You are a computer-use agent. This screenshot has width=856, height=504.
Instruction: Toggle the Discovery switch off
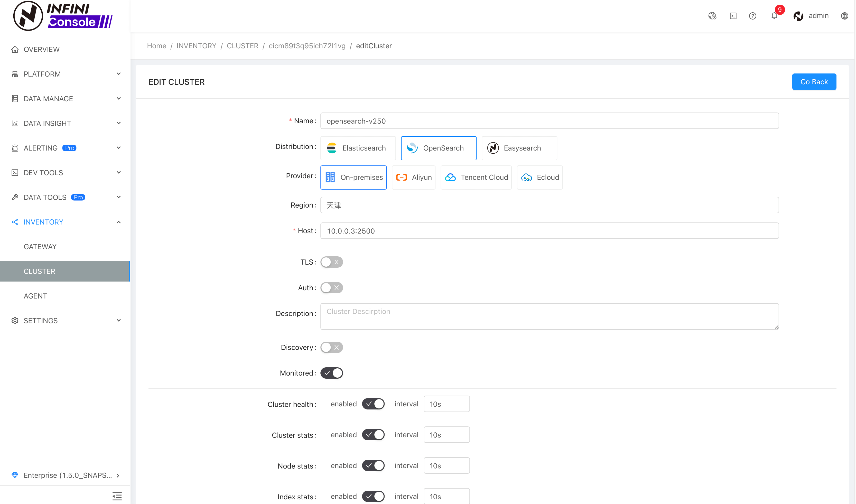click(332, 347)
